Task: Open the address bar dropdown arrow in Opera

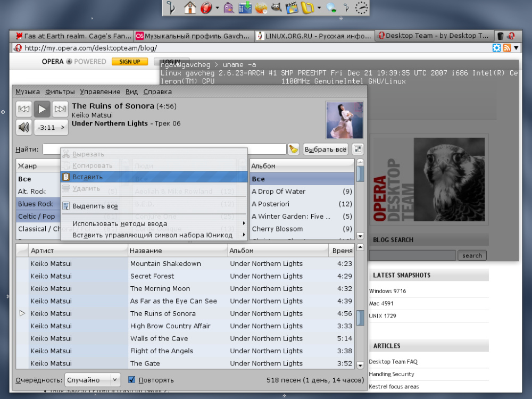Action: (x=516, y=48)
